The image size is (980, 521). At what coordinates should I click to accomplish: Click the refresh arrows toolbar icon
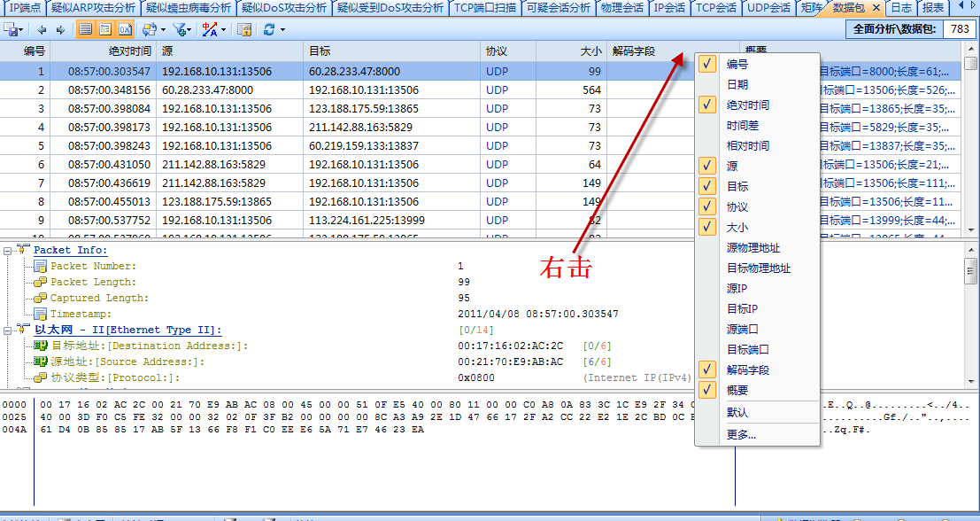269,30
